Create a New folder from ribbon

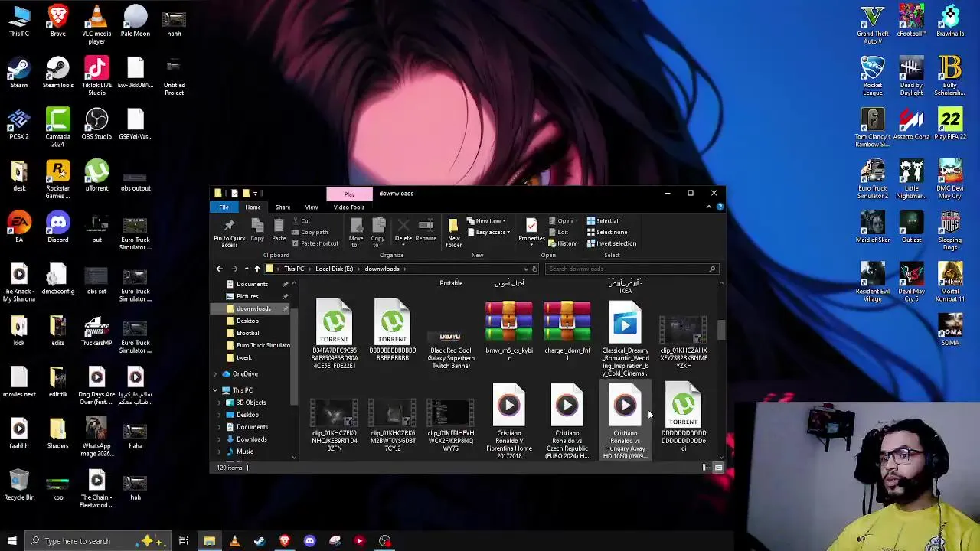(x=453, y=232)
